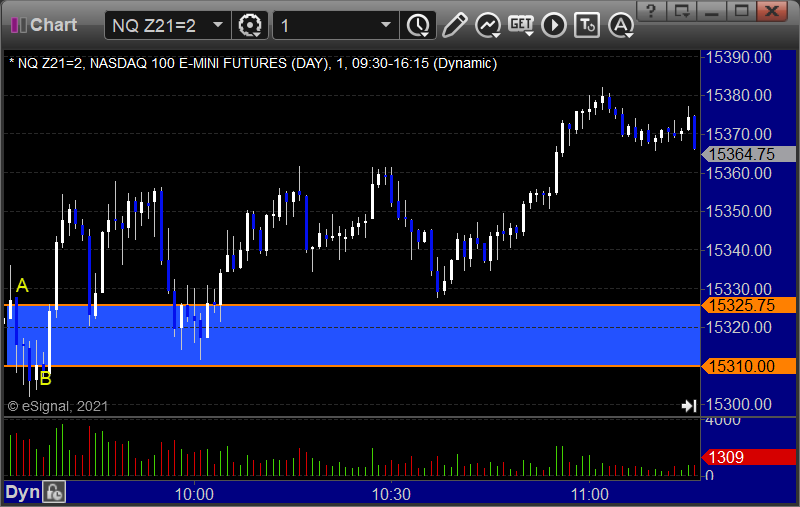Click the 11:00 time axis label

tap(589, 494)
